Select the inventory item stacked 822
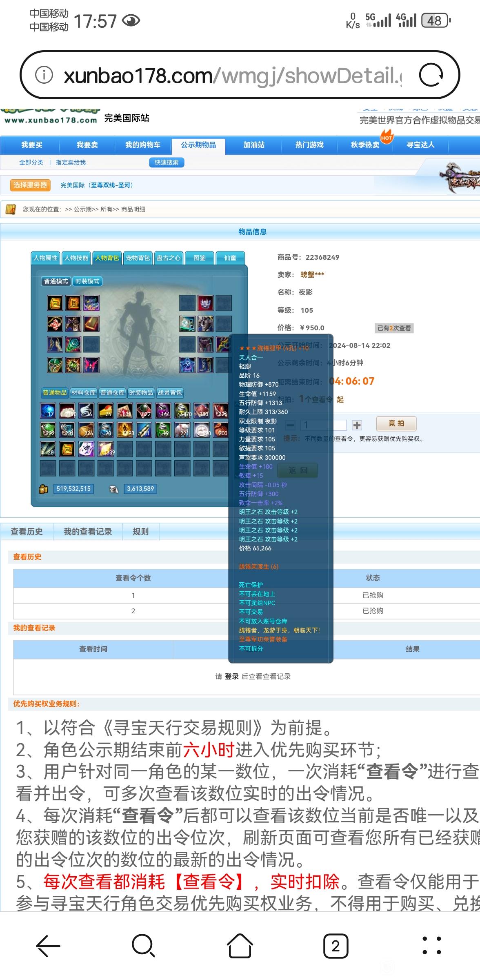This screenshot has width=480, height=980. coord(144,410)
